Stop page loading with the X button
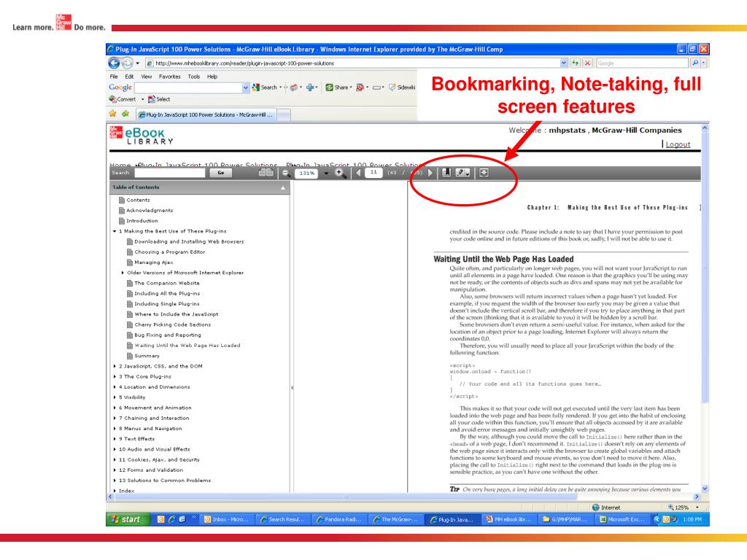The image size is (747, 560). point(588,63)
